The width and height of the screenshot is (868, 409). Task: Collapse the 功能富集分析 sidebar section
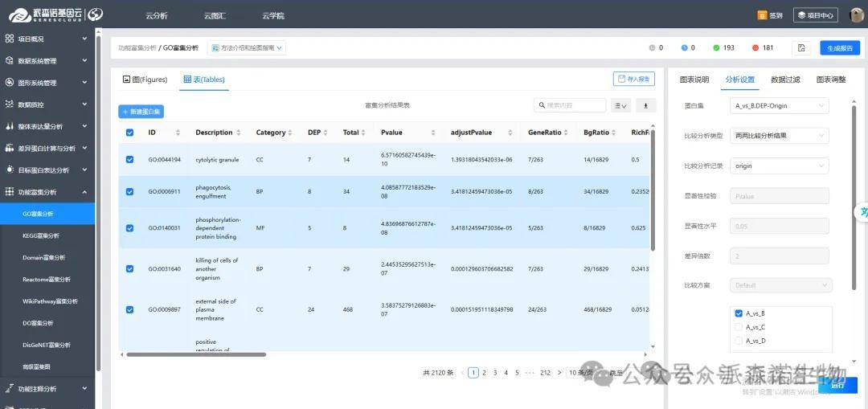pyautogui.click(x=84, y=192)
